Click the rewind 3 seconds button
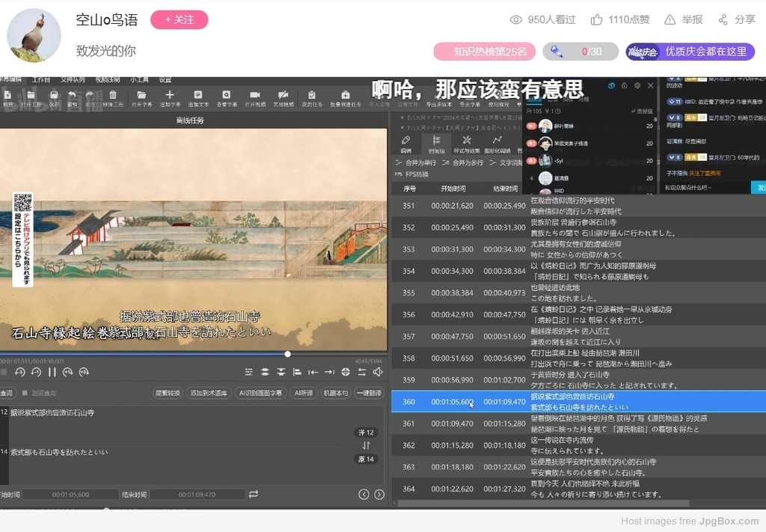 point(20,373)
